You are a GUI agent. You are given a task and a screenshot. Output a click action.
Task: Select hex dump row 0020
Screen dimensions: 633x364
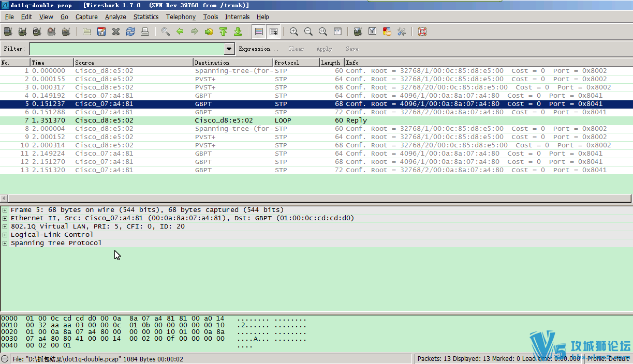[154, 332]
